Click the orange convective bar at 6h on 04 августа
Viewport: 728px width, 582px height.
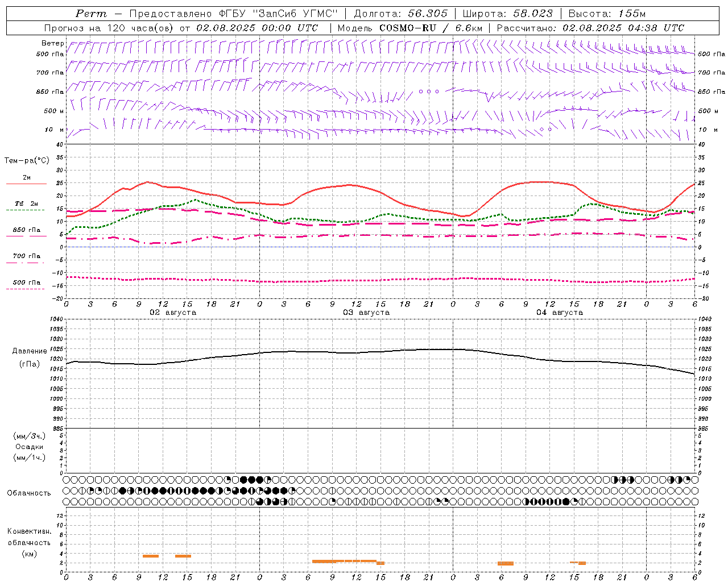point(506,563)
